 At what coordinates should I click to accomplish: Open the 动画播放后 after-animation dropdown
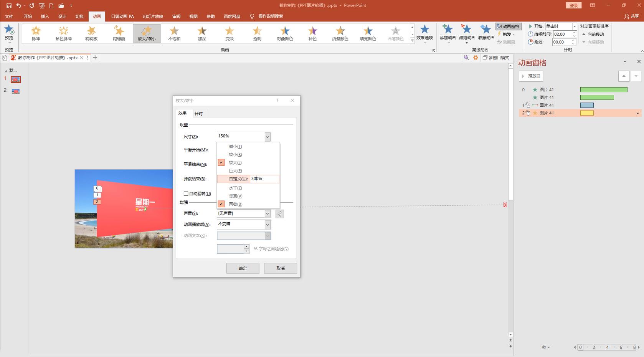tap(268, 225)
